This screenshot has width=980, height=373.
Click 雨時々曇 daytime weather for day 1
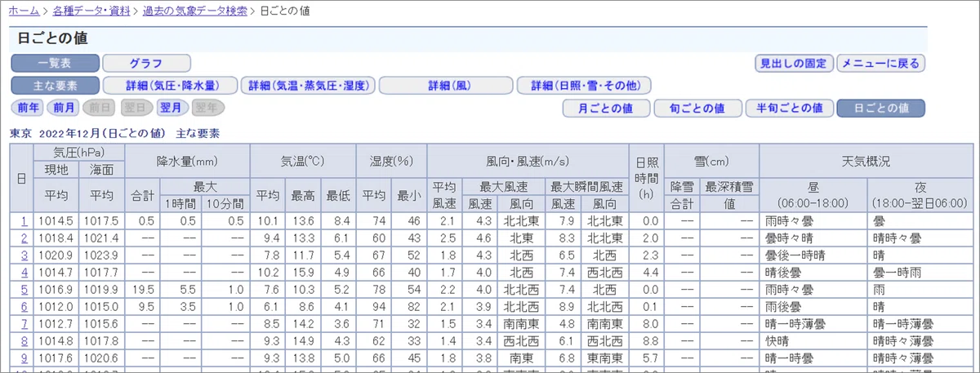pos(790,220)
